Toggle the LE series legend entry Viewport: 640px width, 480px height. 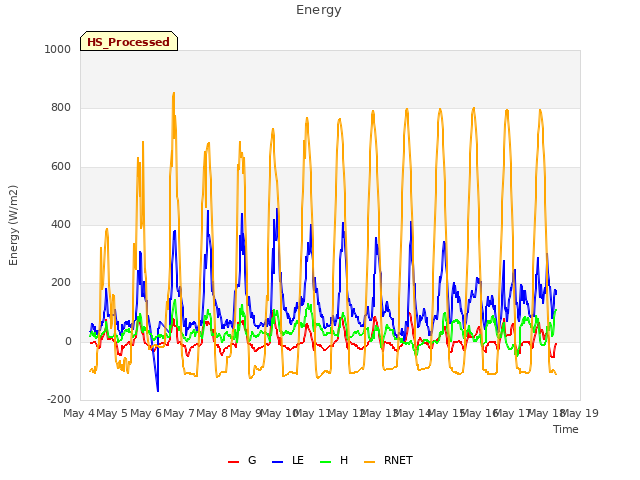[x=288, y=460]
